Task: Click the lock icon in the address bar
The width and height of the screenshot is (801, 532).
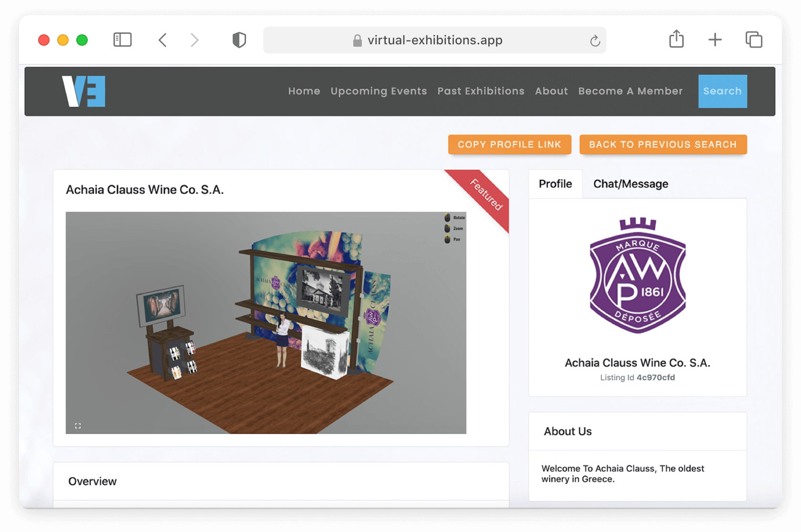Action: pyautogui.click(x=357, y=41)
